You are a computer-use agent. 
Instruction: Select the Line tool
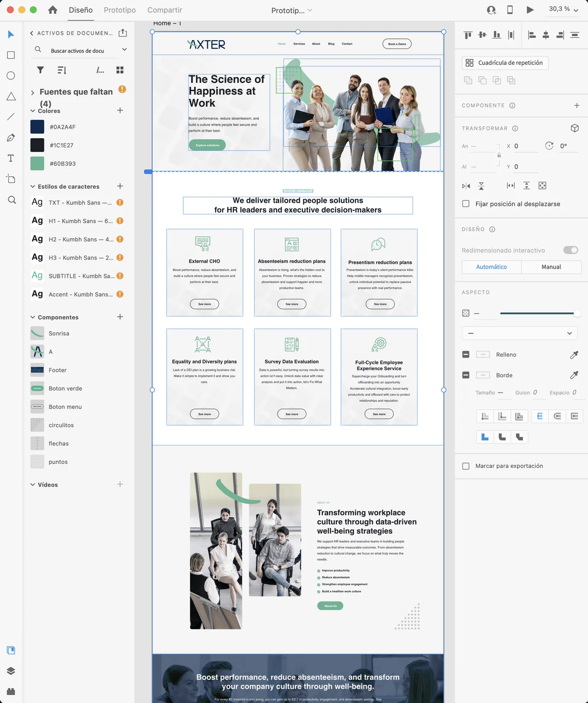coord(11,117)
